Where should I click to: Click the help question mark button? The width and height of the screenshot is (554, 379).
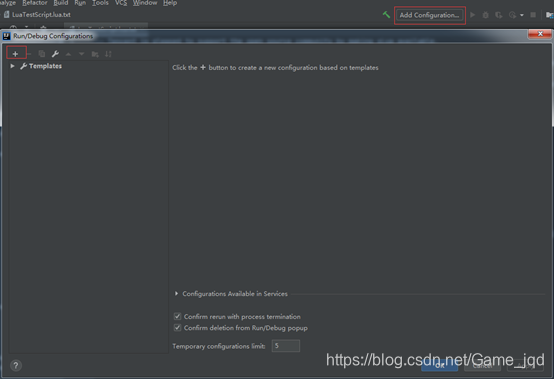(16, 366)
